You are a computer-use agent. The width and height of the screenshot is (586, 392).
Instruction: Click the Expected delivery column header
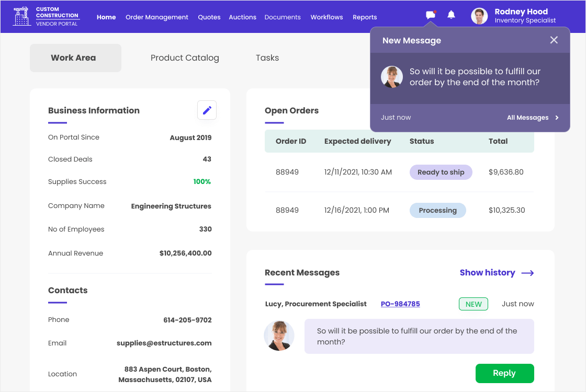357,141
